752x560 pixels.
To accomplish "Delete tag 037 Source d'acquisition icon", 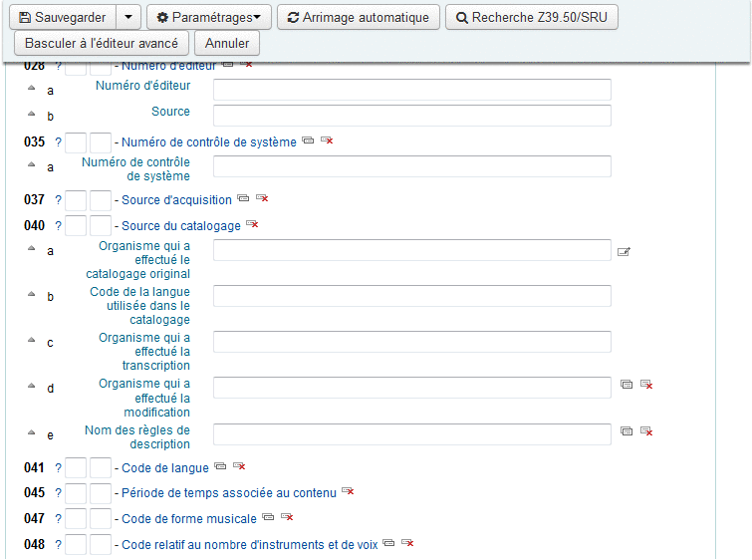I will (x=262, y=198).
